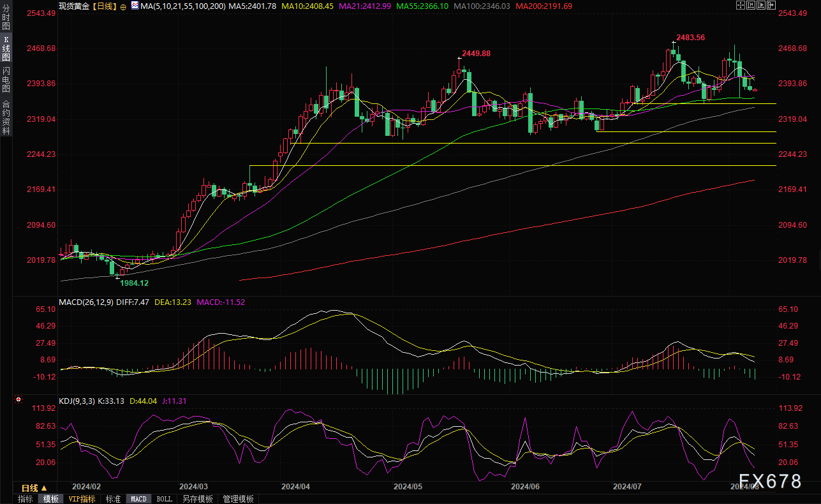Click the red sun alert icon near KDJ
The height and width of the screenshot is (504, 821).
(x=18, y=401)
